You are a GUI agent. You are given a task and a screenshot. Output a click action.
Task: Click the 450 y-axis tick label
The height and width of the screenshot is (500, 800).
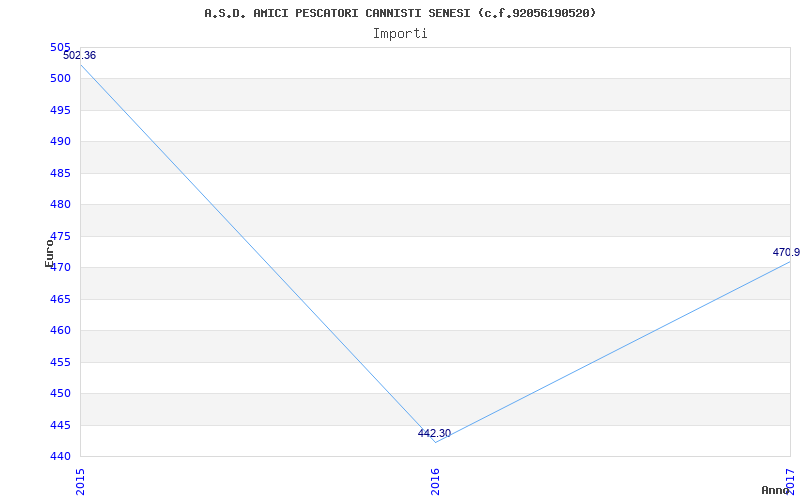[x=60, y=394]
